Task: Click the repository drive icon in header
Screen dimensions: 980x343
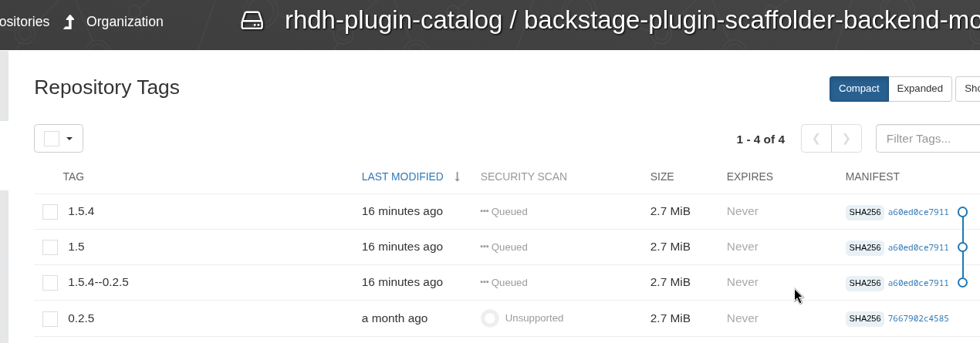Action: tap(252, 22)
